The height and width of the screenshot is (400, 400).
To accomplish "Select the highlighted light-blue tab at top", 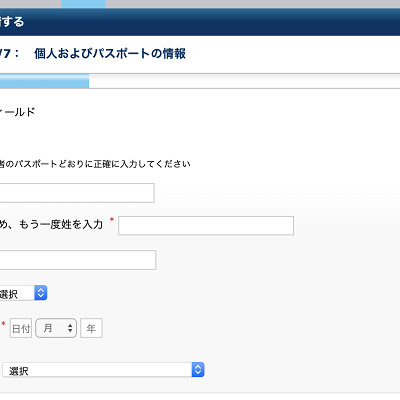I will pos(83,4).
